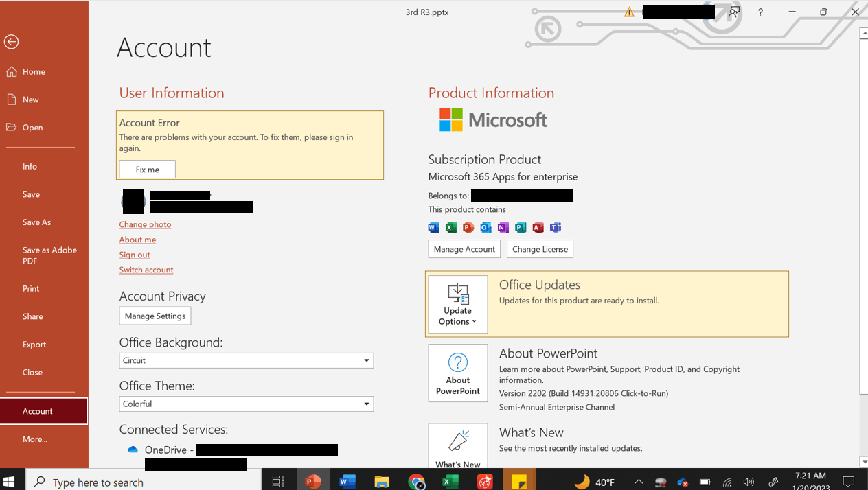868x490 pixels.
Task: Select Save As option
Action: 44,222
